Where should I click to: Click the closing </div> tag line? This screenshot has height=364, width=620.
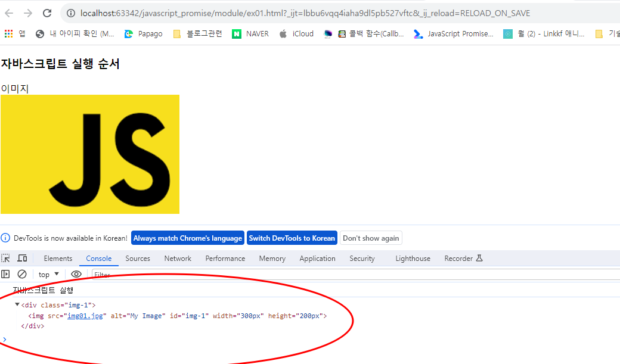33,326
